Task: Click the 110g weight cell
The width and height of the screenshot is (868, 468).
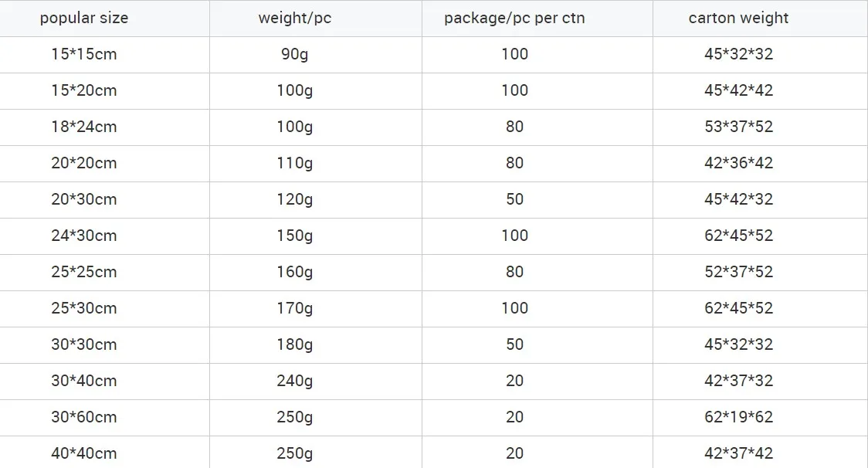Action: [294, 163]
